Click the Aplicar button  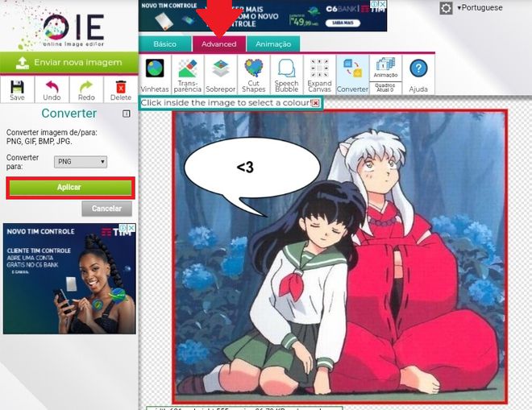pyautogui.click(x=70, y=188)
